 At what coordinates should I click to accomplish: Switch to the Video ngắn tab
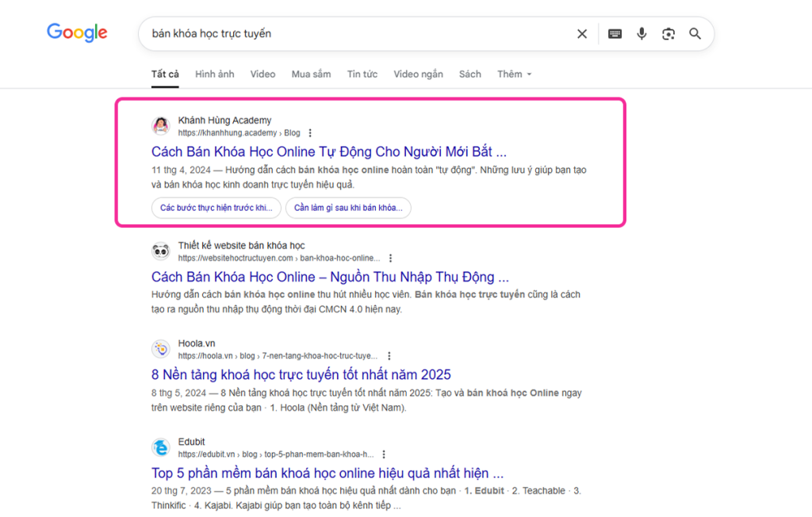(x=418, y=74)
